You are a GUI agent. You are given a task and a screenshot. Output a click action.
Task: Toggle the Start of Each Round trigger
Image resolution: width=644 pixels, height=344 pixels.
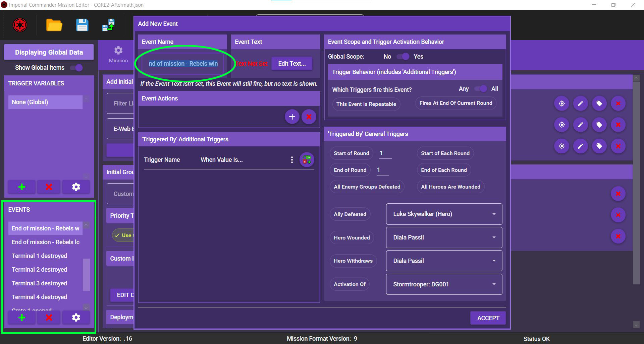445,153
